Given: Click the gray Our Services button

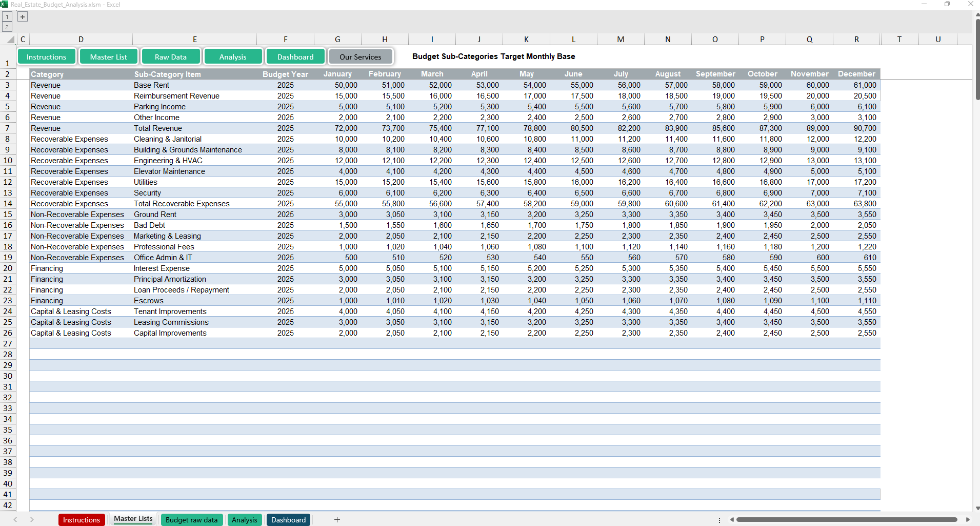Looking at the screenshot, I should 360,57.
